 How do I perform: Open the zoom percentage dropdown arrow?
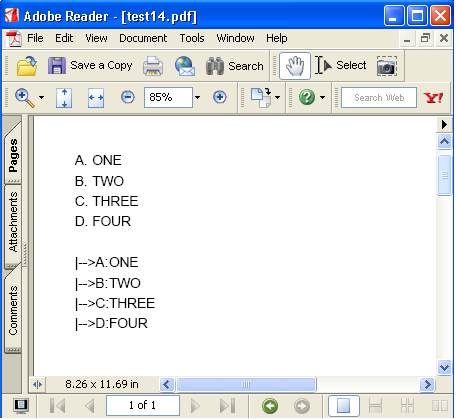(x=197, y=97)
